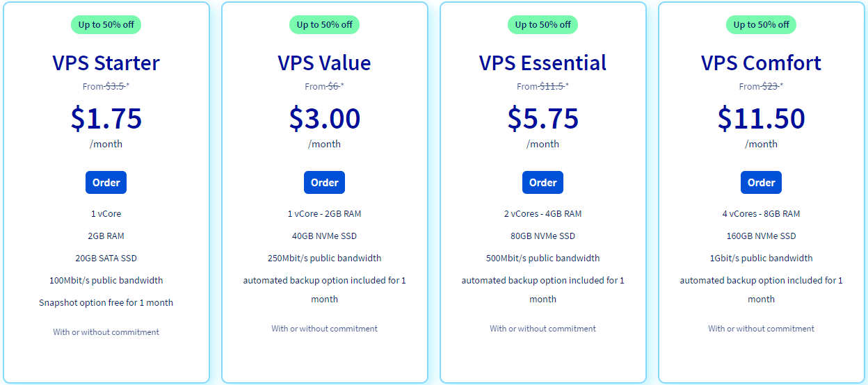This screenshot has height=385, width=868.
Task: Select the $1.75 price text
Action: [106, 118]
